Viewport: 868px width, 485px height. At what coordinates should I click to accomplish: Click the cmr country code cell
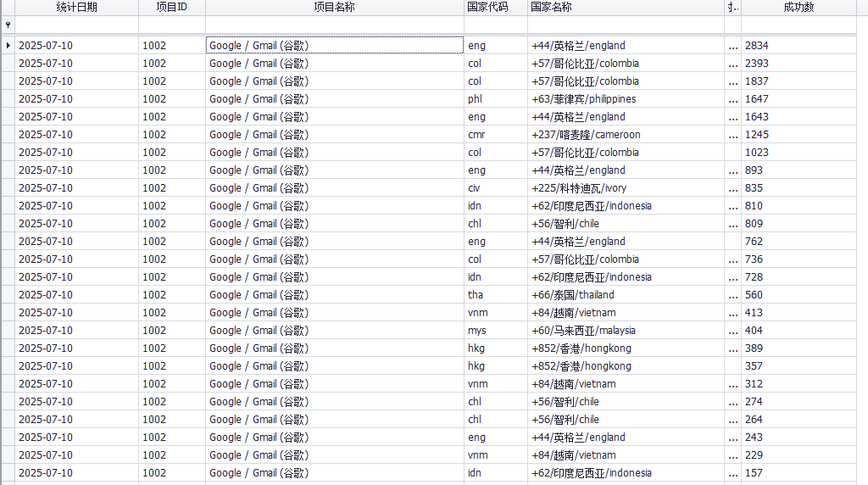point(495,135)
